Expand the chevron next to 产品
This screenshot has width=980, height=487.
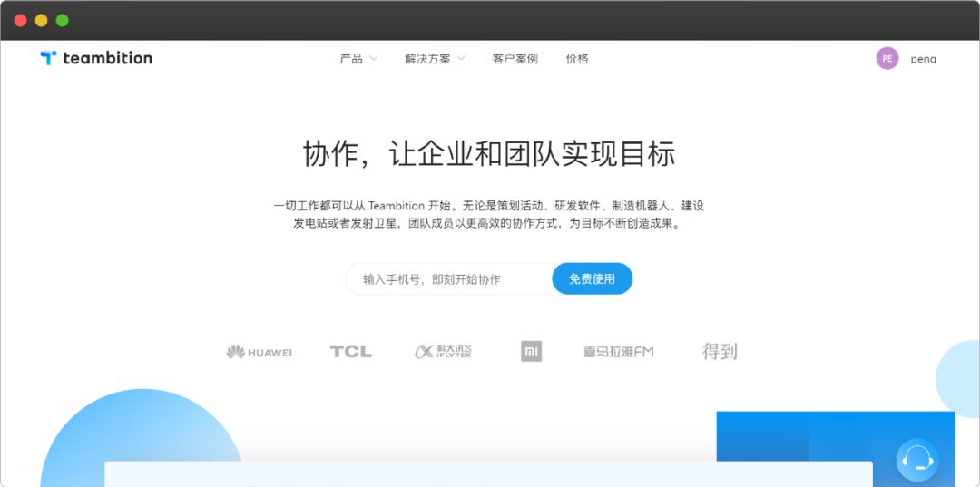pos(373,59)
